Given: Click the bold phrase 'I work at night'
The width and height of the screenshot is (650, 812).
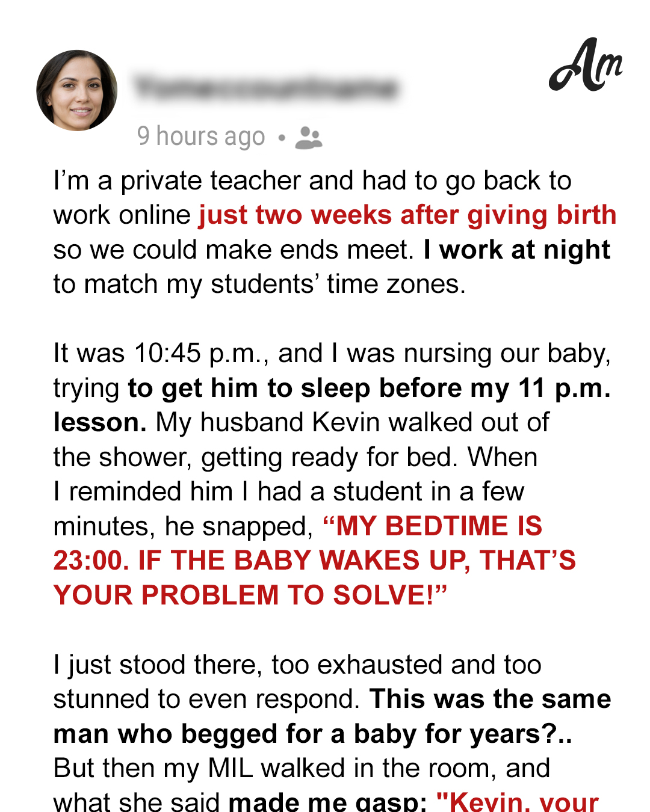Looking at the screenshot, I should tap(516, 250).
